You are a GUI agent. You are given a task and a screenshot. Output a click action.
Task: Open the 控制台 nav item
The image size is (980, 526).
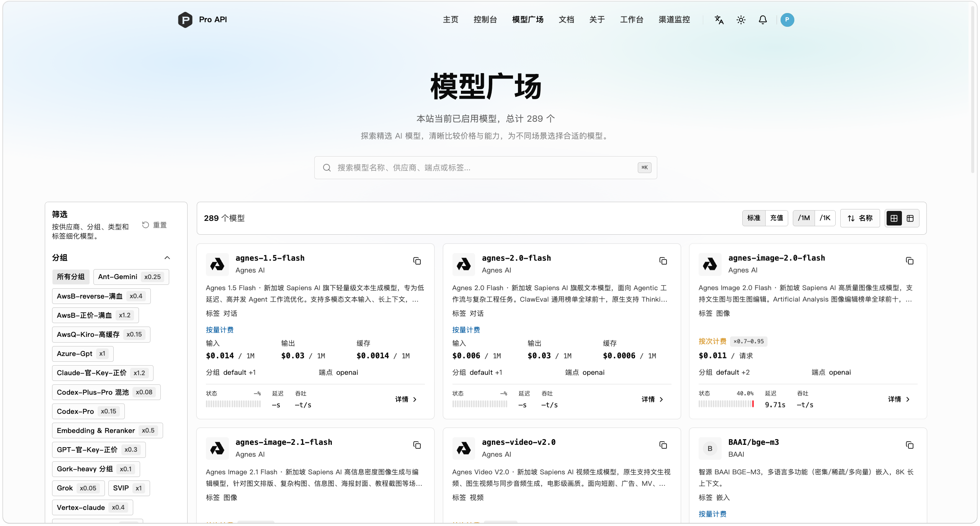[x=485, y=20]
